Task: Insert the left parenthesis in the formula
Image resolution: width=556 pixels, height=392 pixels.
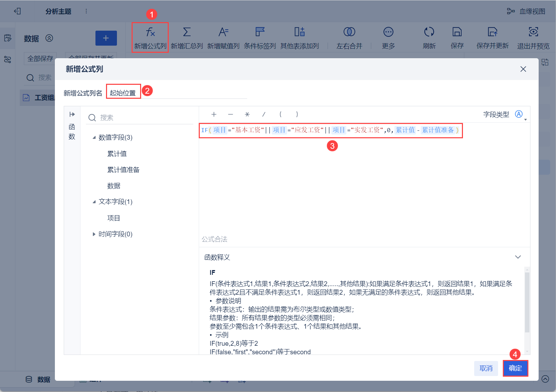Action: point(280,114)
